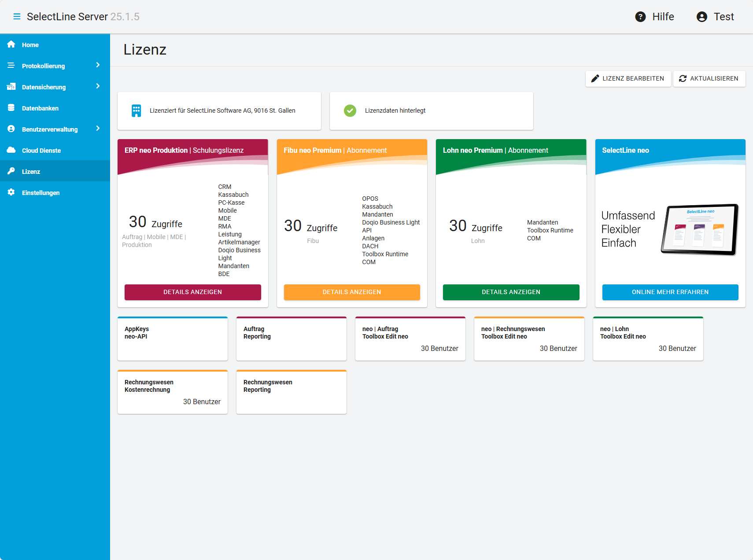Select the neo | Auftrag Toolbox Edit neo card
The image size is (753, 560).
(410, 339)
